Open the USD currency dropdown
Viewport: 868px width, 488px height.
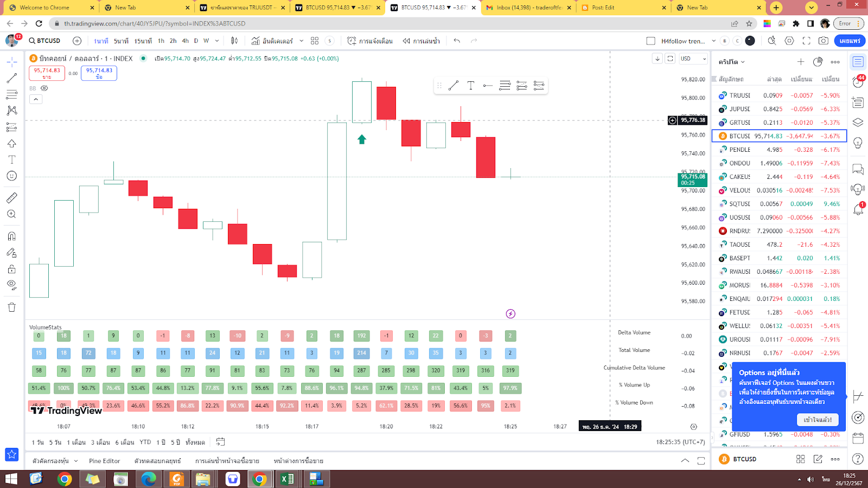pyautogui.click(x=694, y=59)
